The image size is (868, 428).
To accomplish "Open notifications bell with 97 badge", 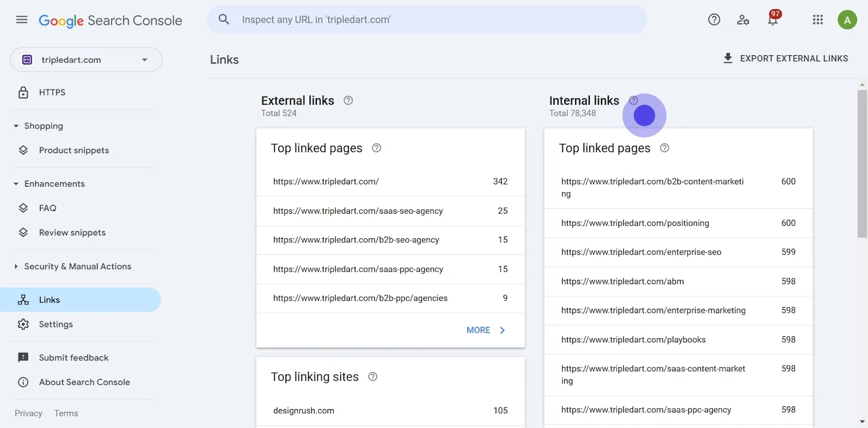I will click(773, 18).
